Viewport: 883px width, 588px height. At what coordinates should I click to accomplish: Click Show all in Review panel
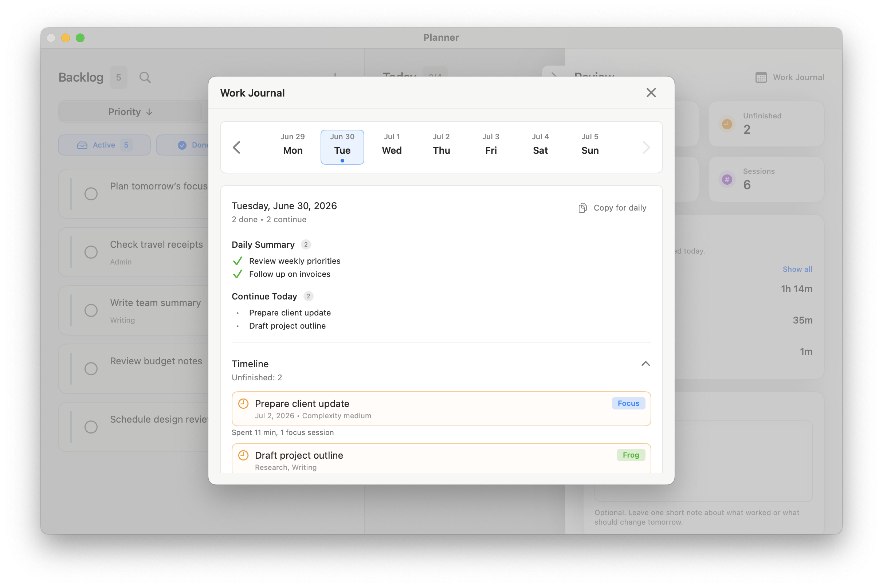pyautogui.click(x=797, y=269)
